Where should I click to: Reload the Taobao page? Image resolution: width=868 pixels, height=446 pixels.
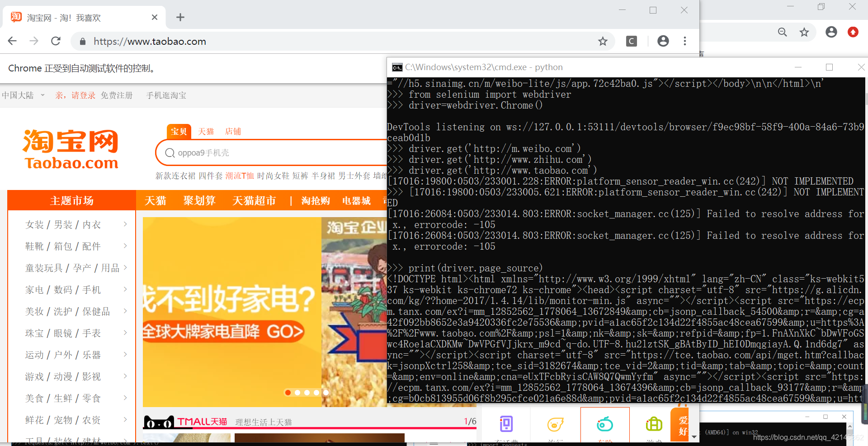(56, 41)
